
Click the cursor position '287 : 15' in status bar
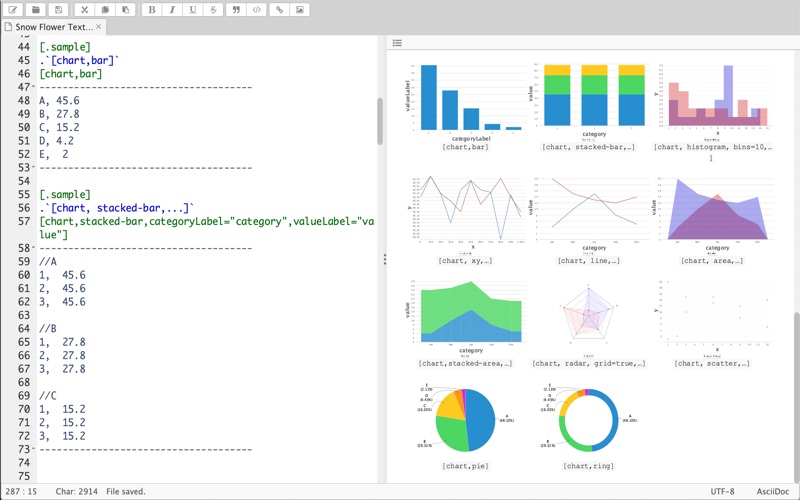click(x=21, y=492)
